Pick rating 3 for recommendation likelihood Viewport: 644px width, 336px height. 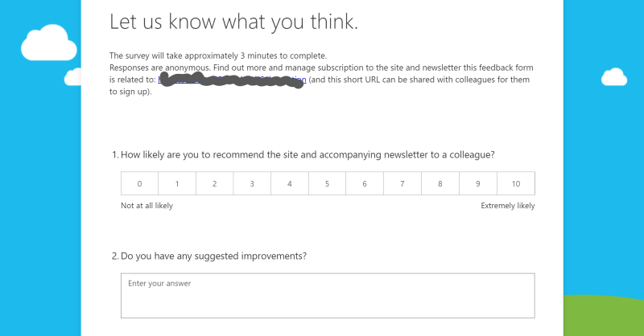252,184
